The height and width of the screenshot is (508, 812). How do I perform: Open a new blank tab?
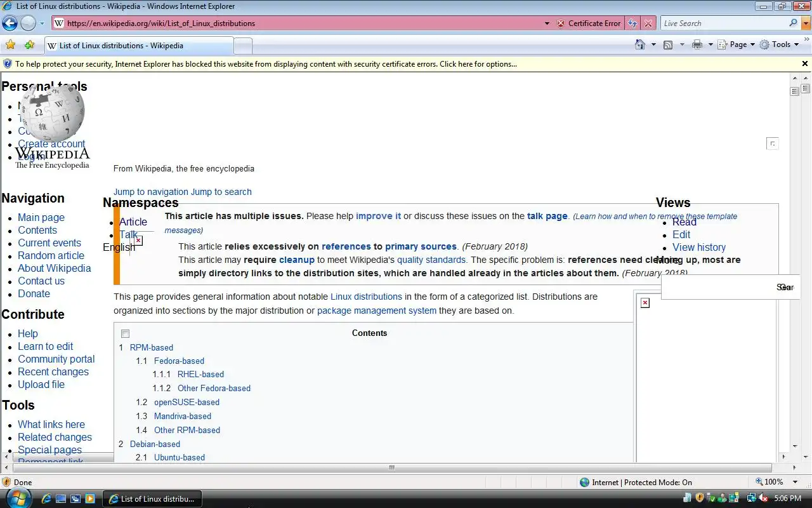coord(243,46)
